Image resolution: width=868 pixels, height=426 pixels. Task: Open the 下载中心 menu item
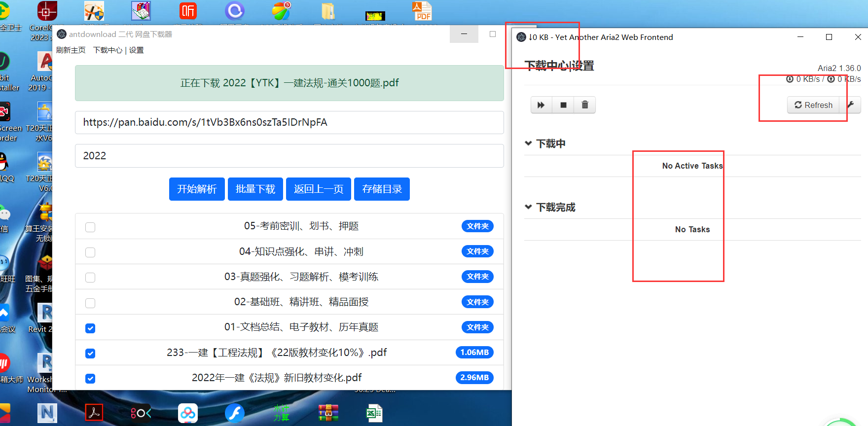coord(108,50)
